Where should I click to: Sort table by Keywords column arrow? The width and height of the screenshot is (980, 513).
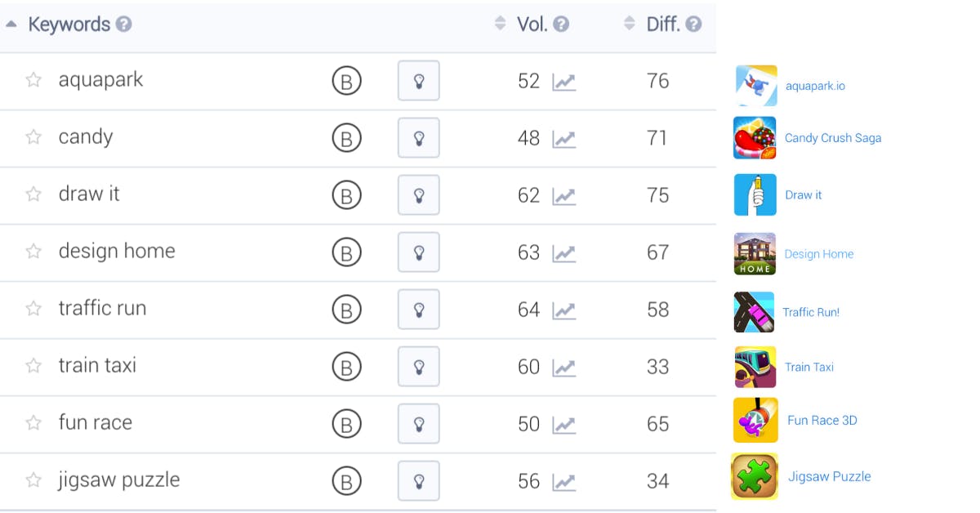click(x=11, y=24)
